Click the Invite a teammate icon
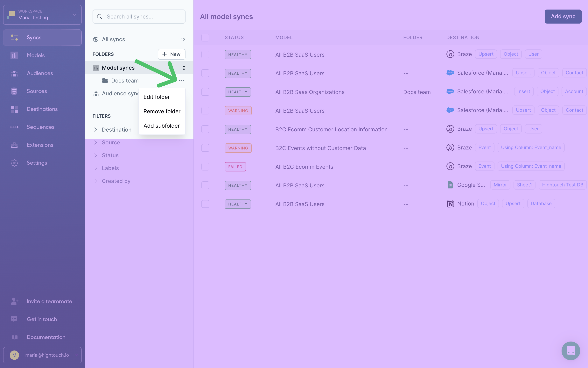This screenshot has height=368, width=588. (14, 301)
